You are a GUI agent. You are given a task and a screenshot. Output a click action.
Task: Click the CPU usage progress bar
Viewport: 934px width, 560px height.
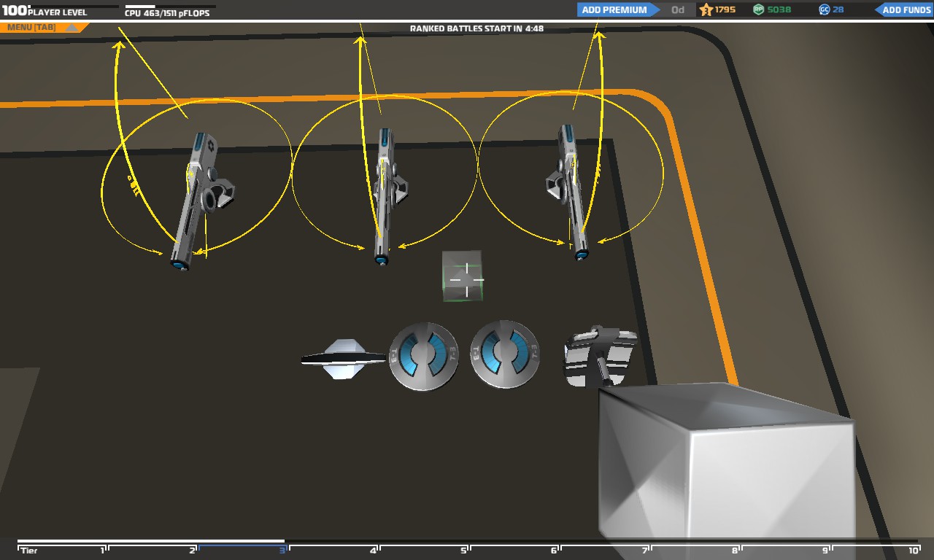point(170,7)
